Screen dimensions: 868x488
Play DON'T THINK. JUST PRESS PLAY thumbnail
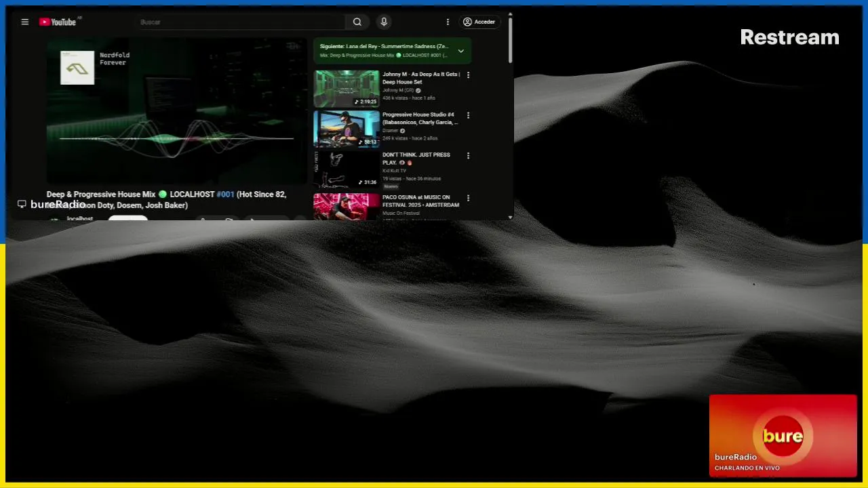(347, 169)
